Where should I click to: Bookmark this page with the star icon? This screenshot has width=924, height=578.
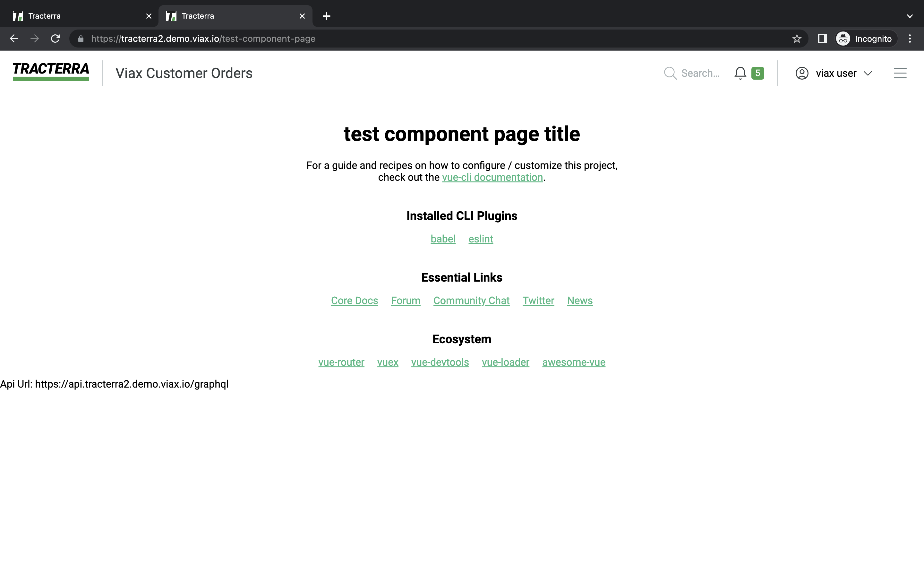click(797, 39)
